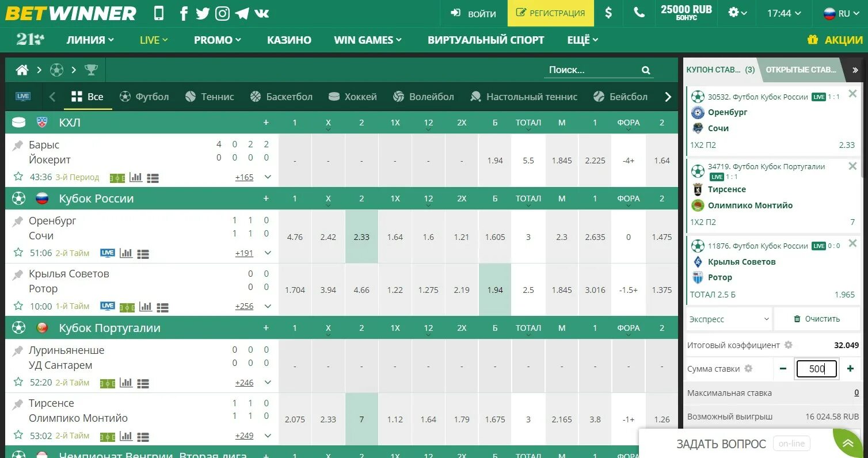
Task: Open КАЗИНО menu item
Action: (289, 40)
